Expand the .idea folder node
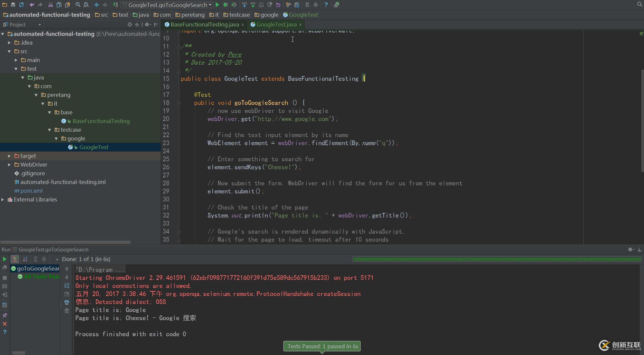This screenshot has height=355, width=644. [x=9, y=43]
